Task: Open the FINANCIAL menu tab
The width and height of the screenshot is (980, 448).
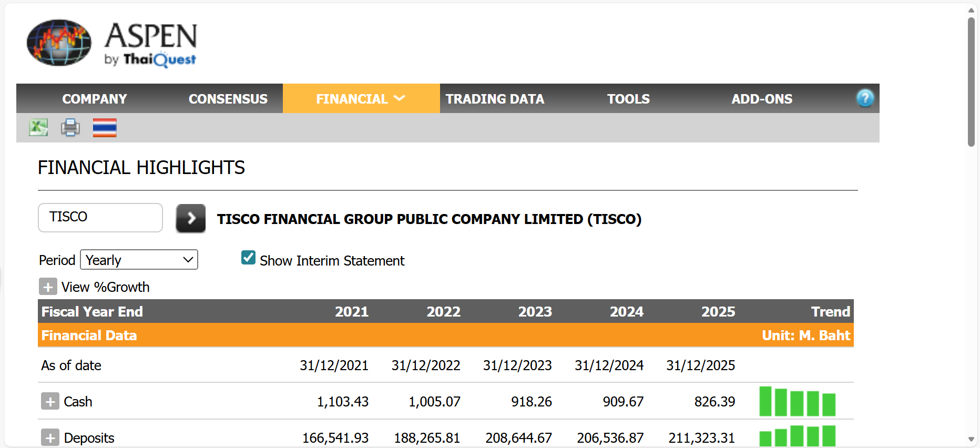Action: [361, 99]
